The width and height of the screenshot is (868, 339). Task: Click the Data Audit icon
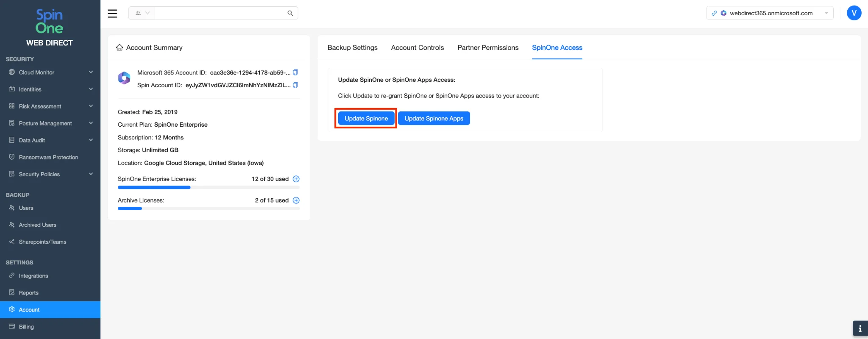12,140
